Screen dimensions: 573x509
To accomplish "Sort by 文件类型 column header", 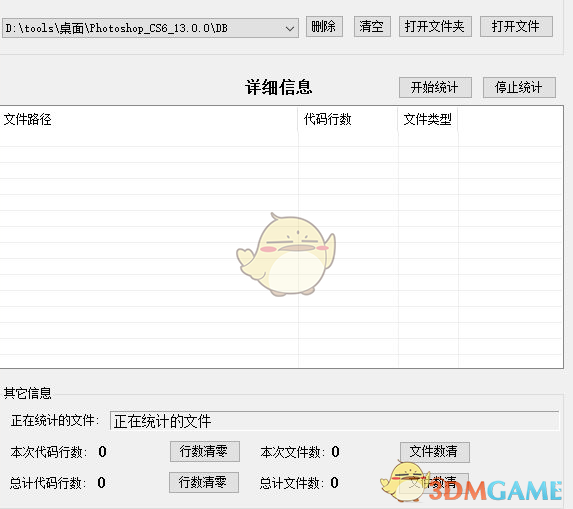I will 428,119.
